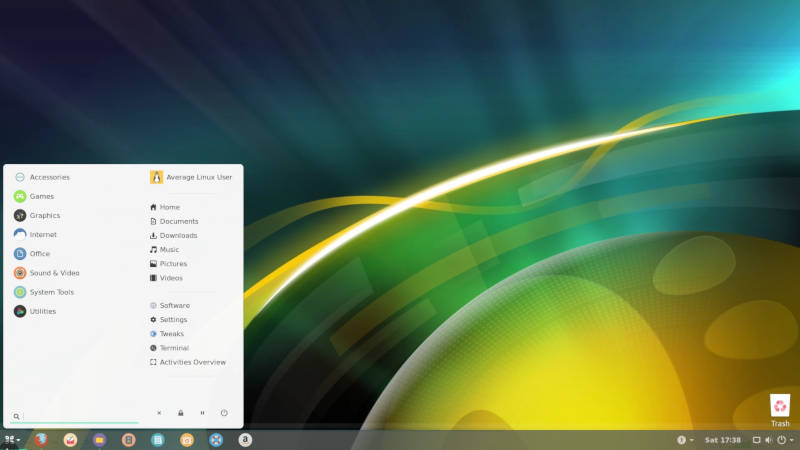Click the Sat 17:38 clock

[x=722, y=440]
